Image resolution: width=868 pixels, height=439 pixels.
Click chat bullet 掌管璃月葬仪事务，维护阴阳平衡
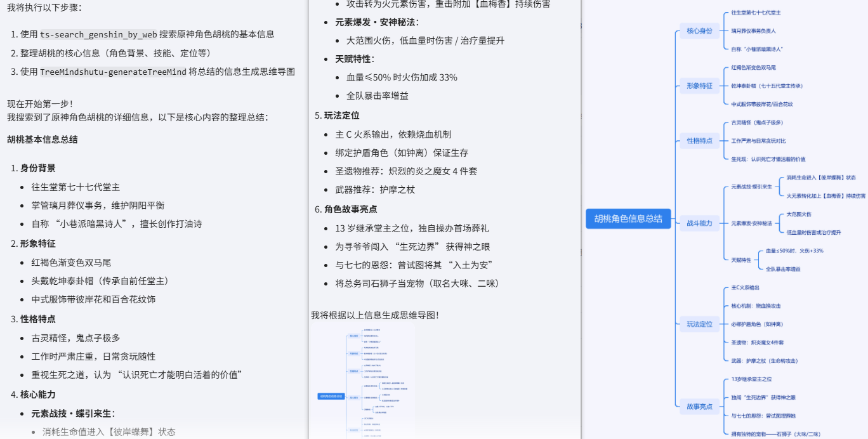(98, 206)
